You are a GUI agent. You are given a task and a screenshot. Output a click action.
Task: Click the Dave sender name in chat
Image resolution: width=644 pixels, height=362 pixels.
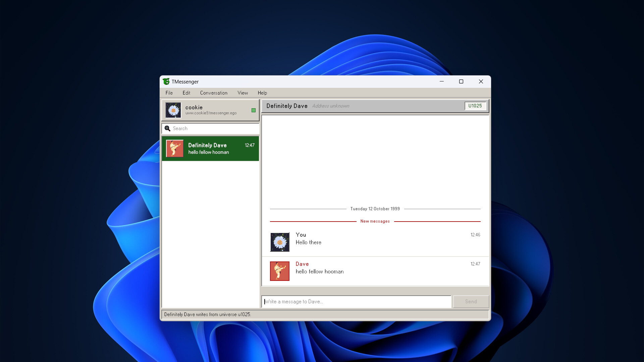click(302, 264)
